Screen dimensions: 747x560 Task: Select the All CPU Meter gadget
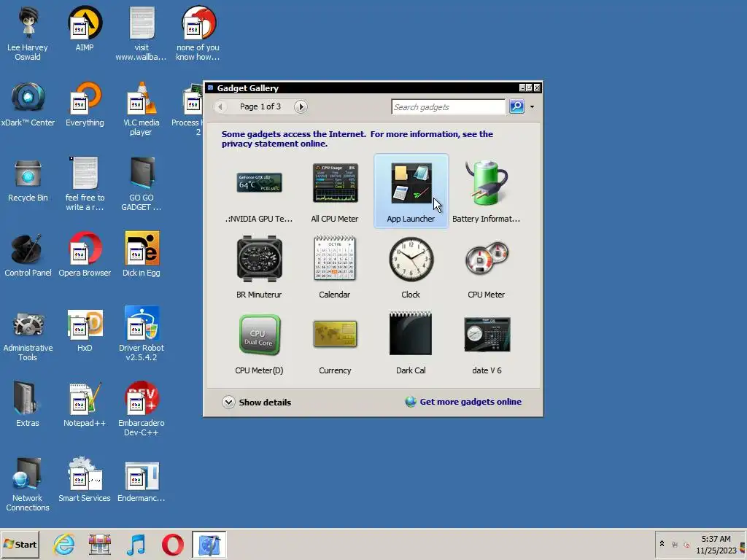tap(335, 191)
